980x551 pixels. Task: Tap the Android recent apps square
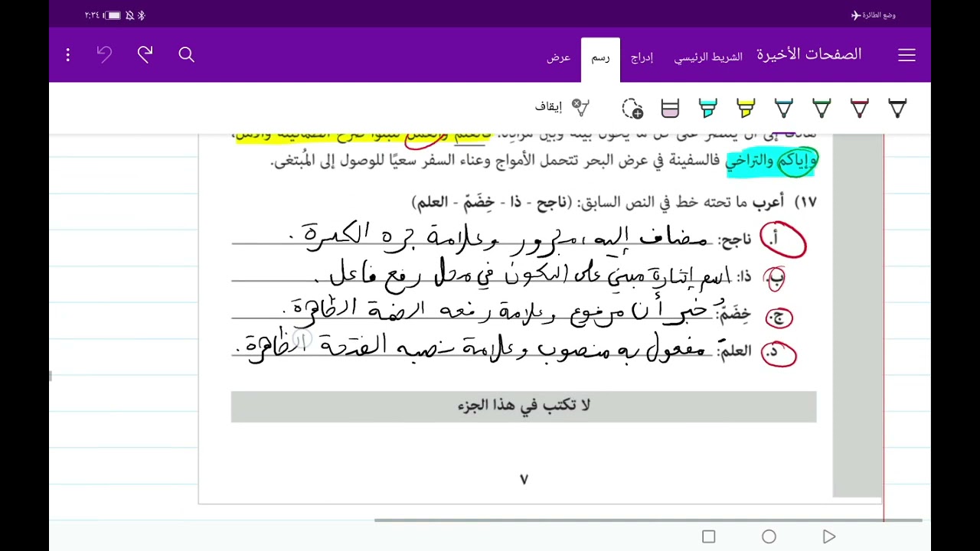click(708, 536)
